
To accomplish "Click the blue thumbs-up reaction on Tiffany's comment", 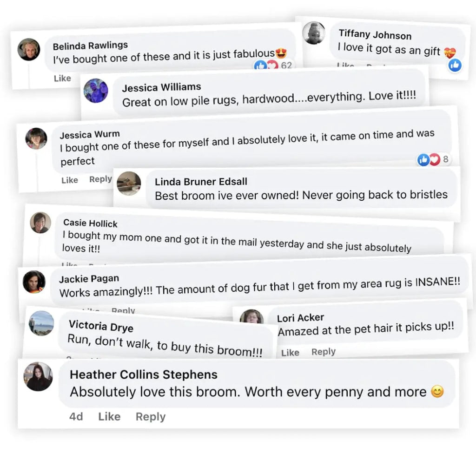I will point(455,66).
